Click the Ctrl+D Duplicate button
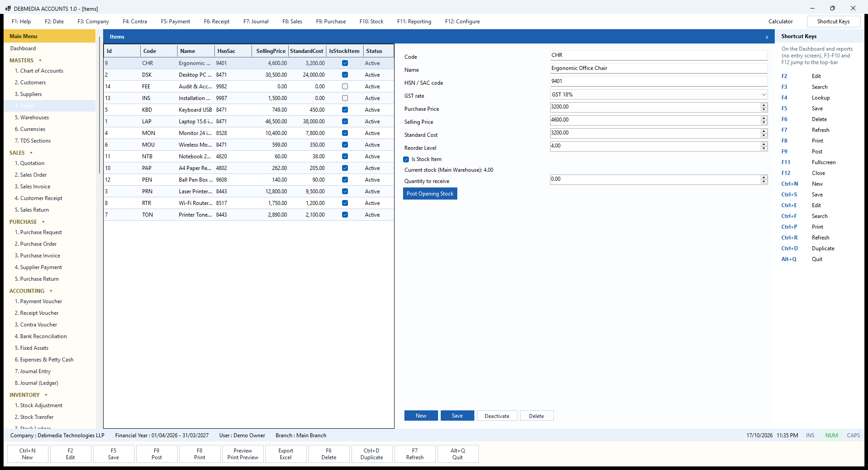This screenshot has height=470, width=868. [372, 454]
